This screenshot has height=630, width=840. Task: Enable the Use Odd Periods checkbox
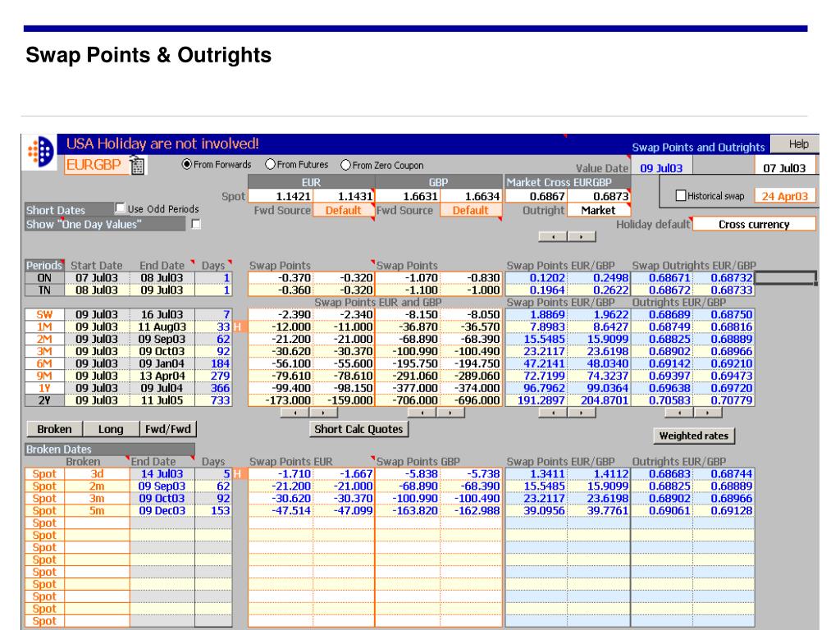coord(120,208)
